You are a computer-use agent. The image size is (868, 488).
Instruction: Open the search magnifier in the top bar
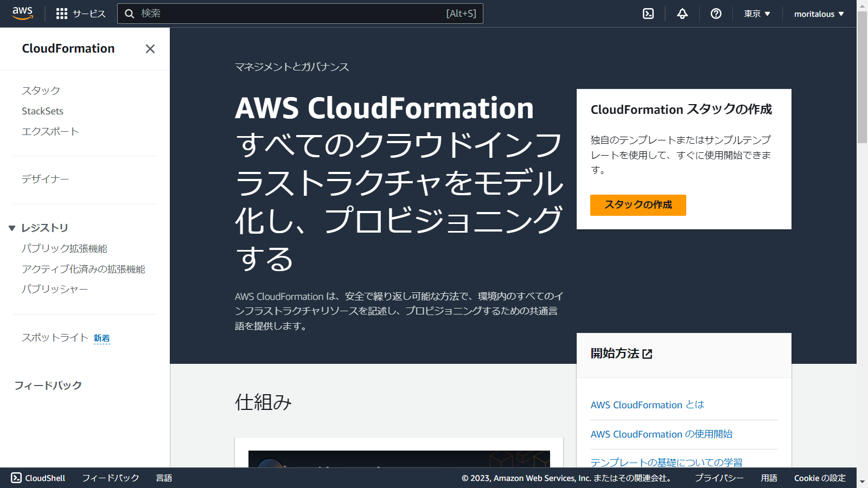pyautogui.click(x=130, y=14)
